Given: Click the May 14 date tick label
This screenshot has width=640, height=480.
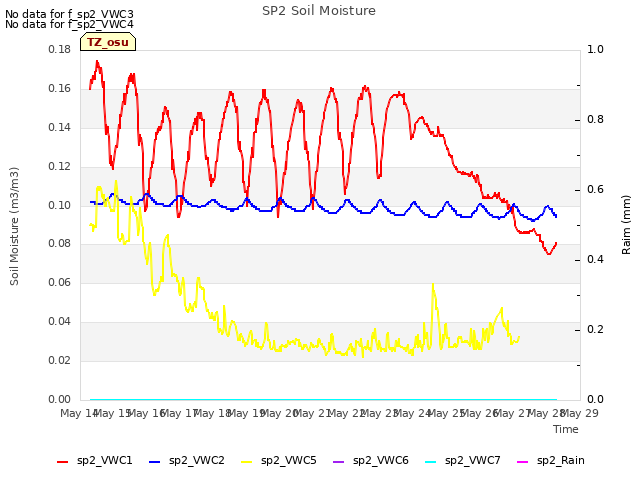Looking at the screenshot, I should [79, 413].
